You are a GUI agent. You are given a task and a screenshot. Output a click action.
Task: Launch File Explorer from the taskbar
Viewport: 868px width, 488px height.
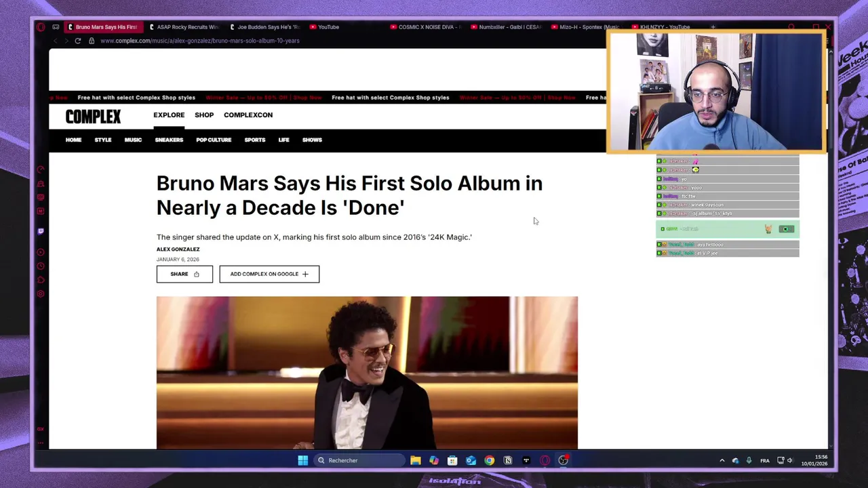tap(416, 460)
